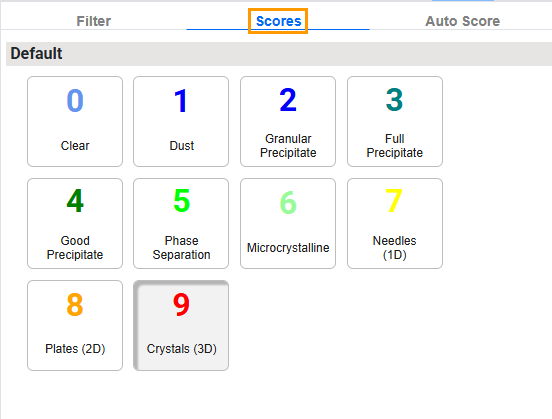Viewport: 552px width, 419px height.
Task: Select Full Precipitate score 3
Action: click(395, 121)
